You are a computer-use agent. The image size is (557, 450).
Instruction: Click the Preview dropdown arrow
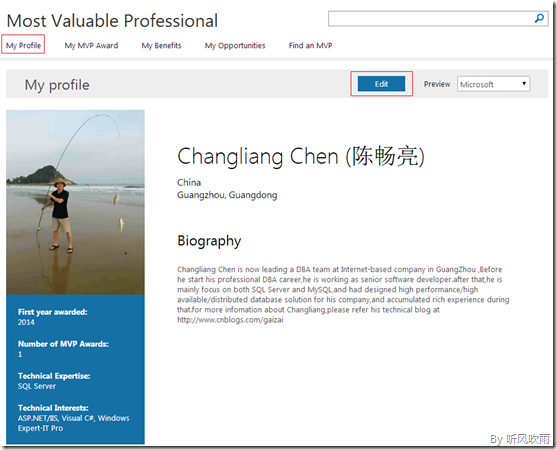click(x=524, y=83)
